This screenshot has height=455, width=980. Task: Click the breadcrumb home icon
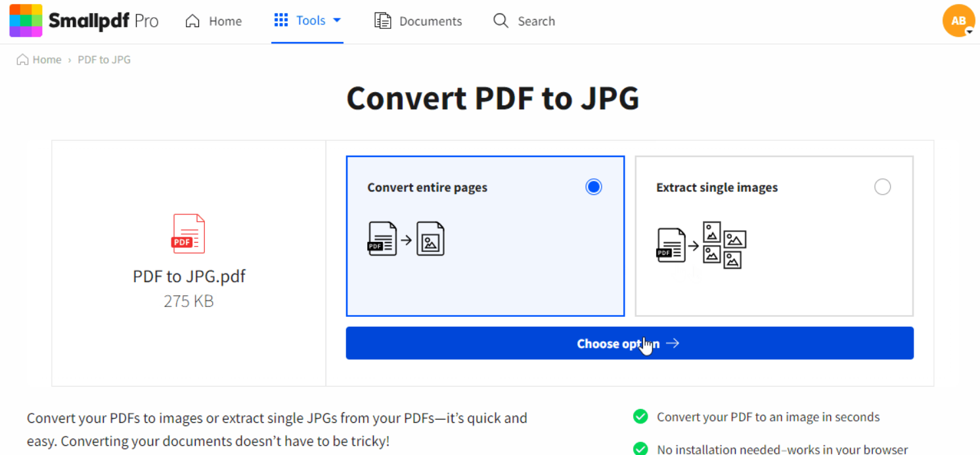22,60
